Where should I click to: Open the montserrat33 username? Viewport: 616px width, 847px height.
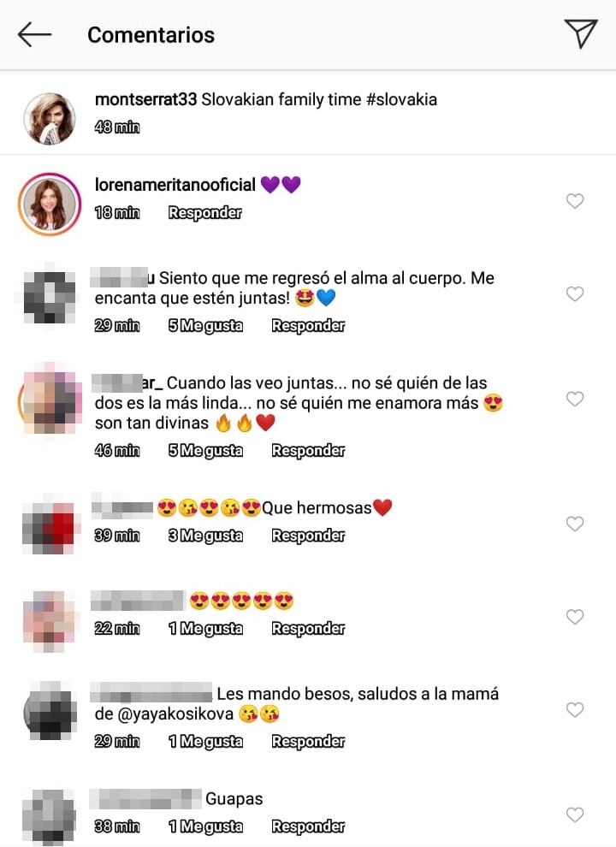146,99
